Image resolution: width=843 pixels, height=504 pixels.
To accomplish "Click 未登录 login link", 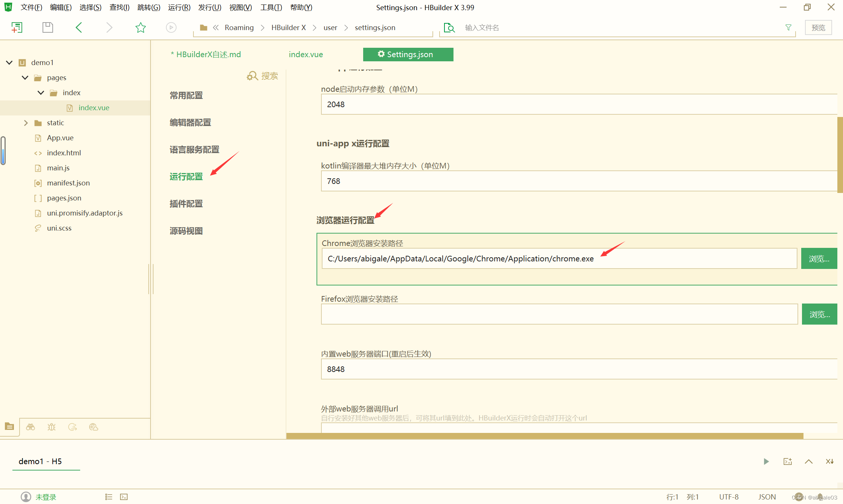I will click(x=46, y=497).
